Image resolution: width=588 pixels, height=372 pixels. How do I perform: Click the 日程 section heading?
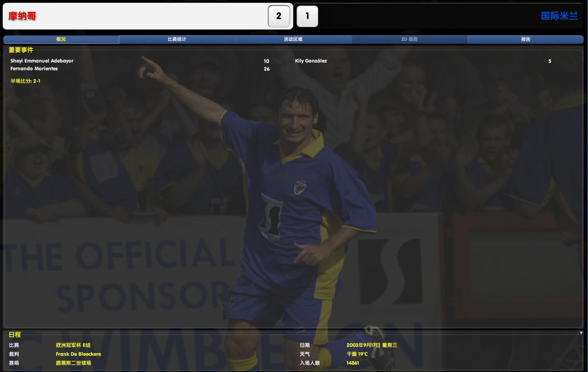(15, 334)
